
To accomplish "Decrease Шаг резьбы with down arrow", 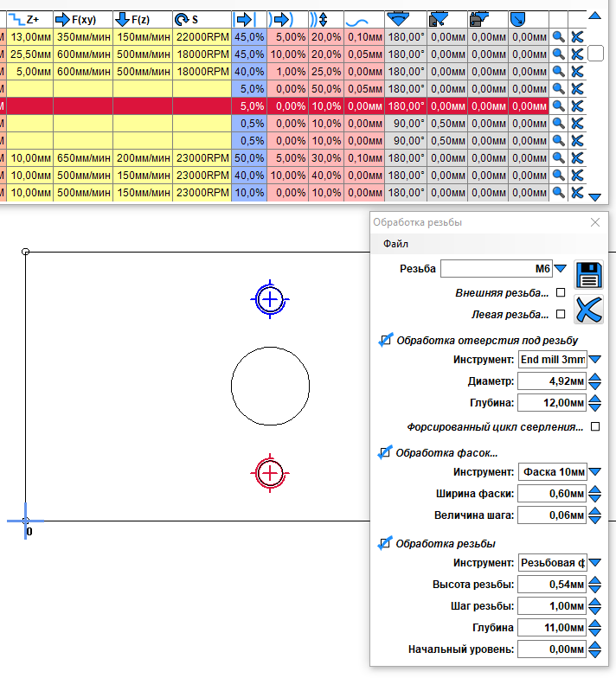I will (595, 611).
